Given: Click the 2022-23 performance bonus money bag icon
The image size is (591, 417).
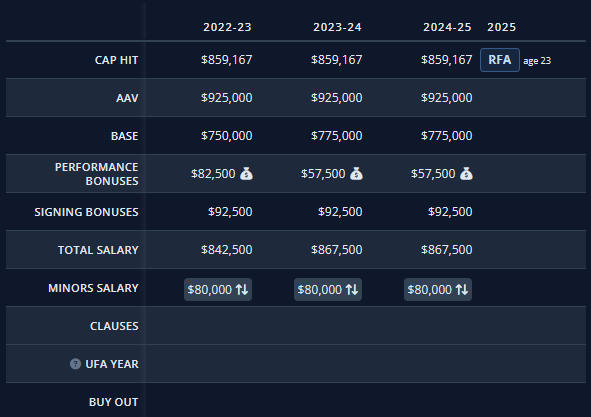Looking at the screenshot, I should point(247,174).
